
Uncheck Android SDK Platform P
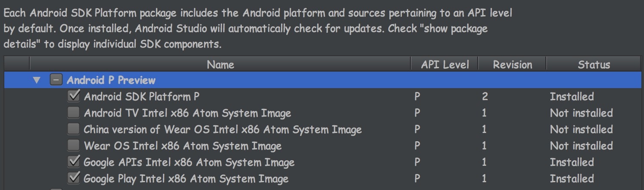[74, 96]
